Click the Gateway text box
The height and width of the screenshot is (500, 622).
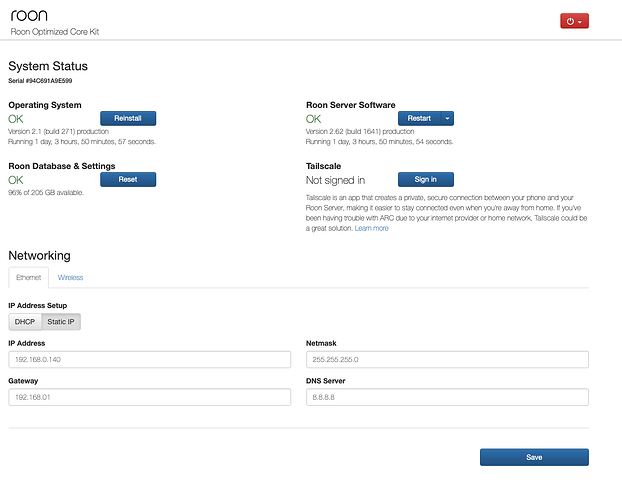coord(149,397)
